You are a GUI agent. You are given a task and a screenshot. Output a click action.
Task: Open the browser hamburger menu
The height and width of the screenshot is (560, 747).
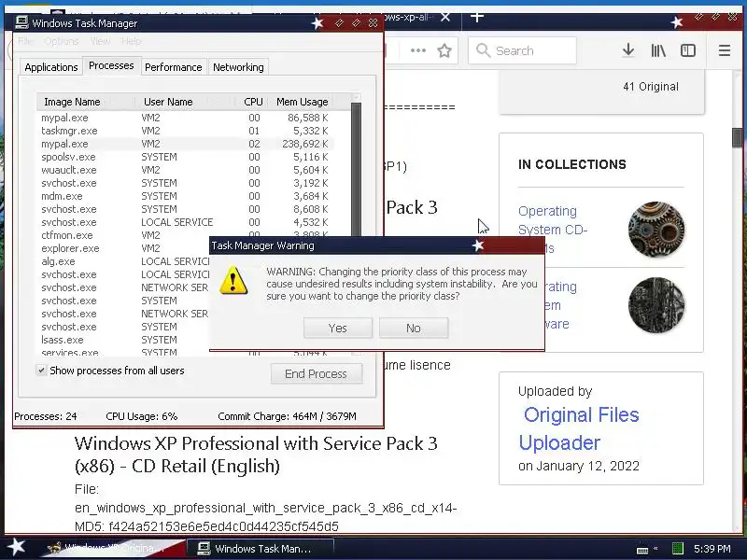tap(725, 50)
